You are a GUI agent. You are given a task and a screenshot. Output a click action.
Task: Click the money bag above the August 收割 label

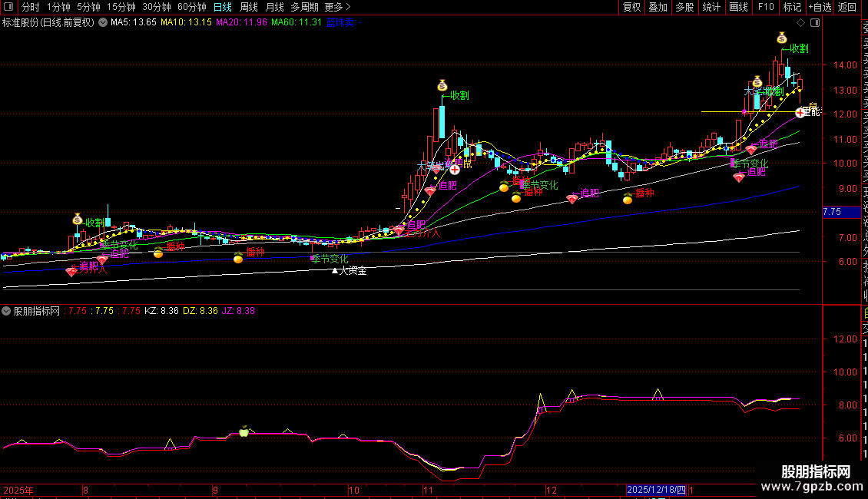click(x=78, y=219)
